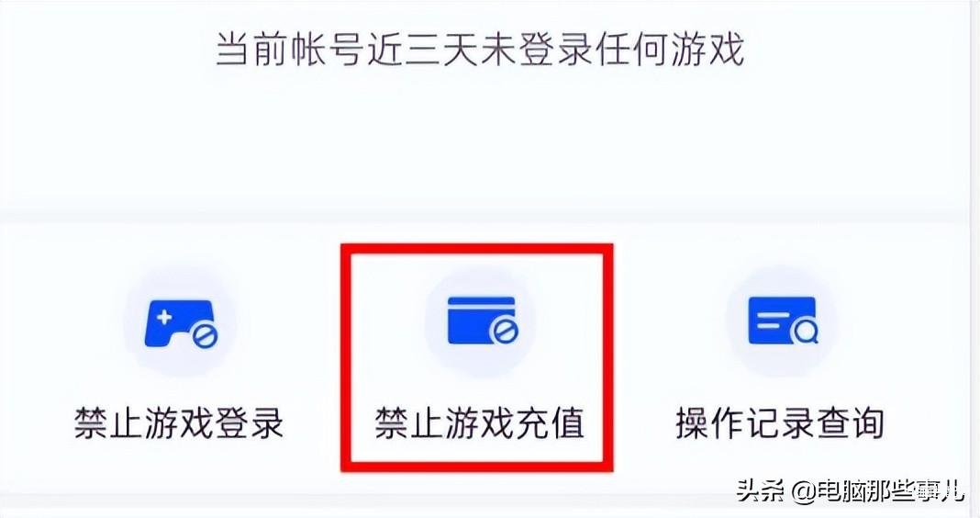Click the plus sign on the gamepad icon
The width and height of the screenshot is (980, 518).
163,317
